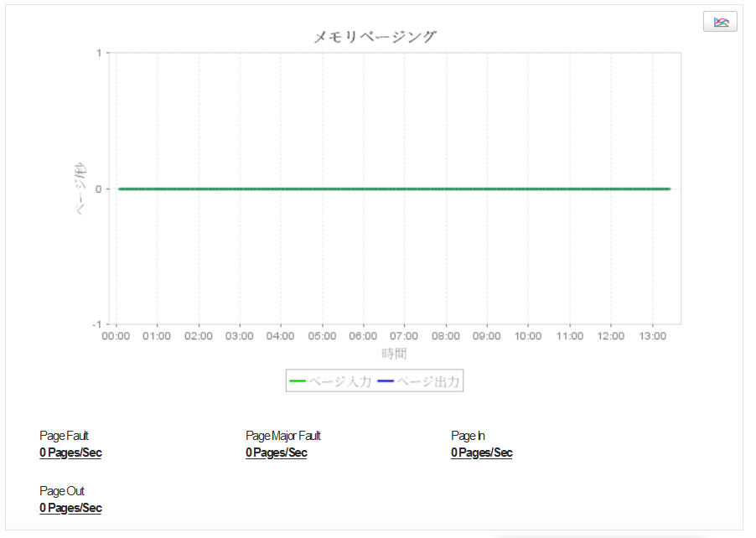Open the 0 Pages/Sec link under Page Out
756x538 pixels.
70,508
